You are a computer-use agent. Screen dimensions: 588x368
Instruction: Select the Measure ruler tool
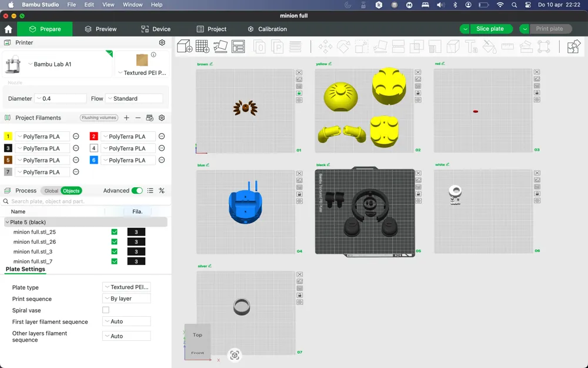tap(507, 47)
